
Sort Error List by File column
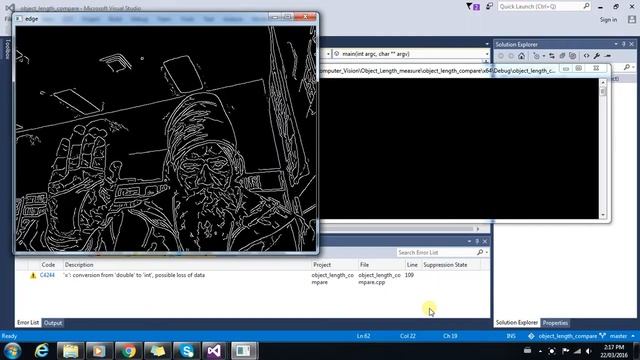pyautogui.click(x=364, y=265)
